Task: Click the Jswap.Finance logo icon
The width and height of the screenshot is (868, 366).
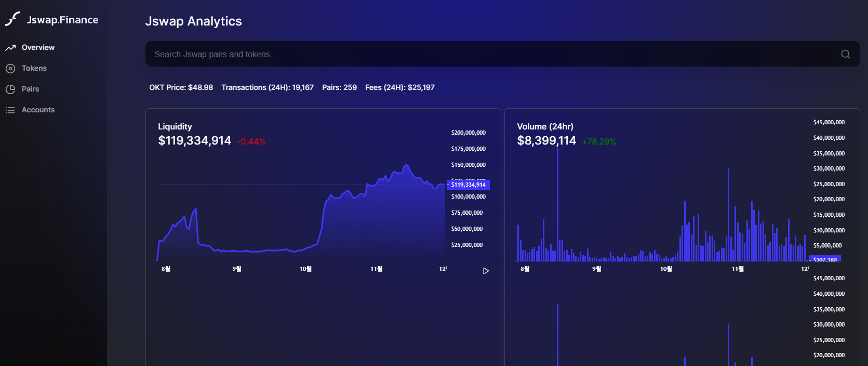Action: point(12,19)
